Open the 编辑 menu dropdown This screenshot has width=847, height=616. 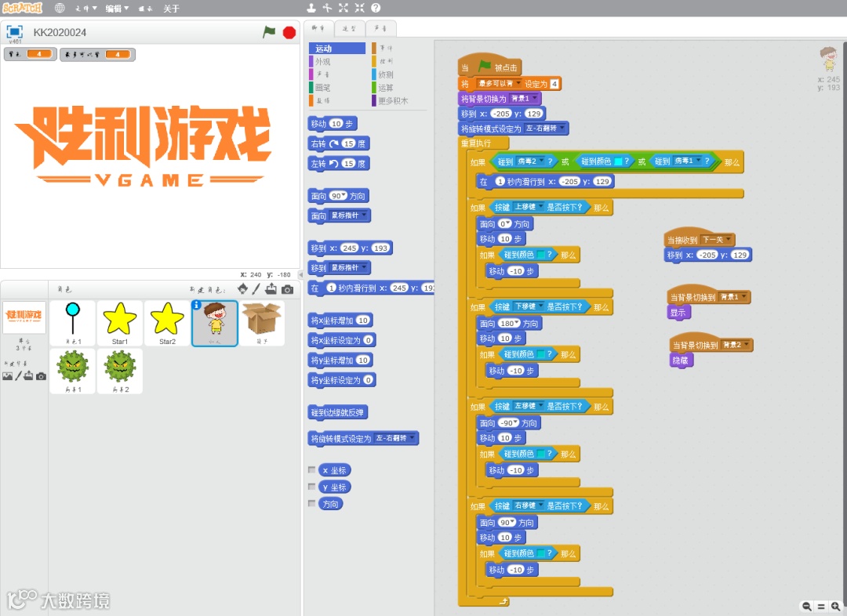pyautogui.click(x=117, y=8)
